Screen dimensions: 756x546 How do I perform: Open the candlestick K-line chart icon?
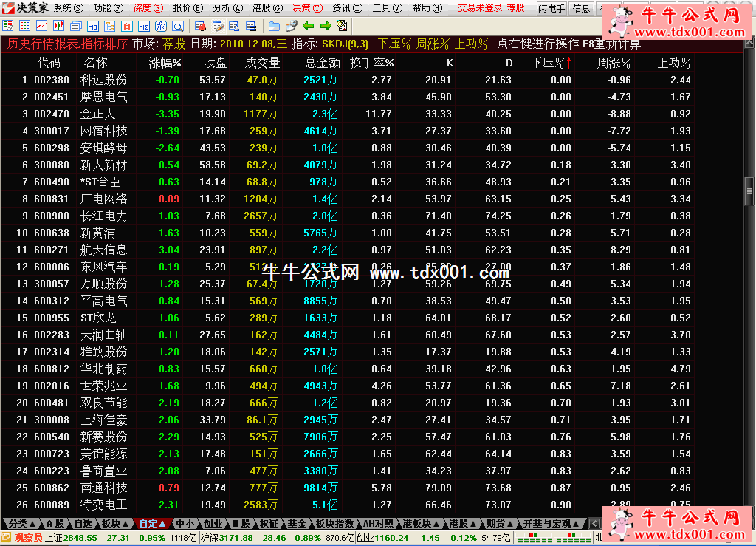[58, 26]
